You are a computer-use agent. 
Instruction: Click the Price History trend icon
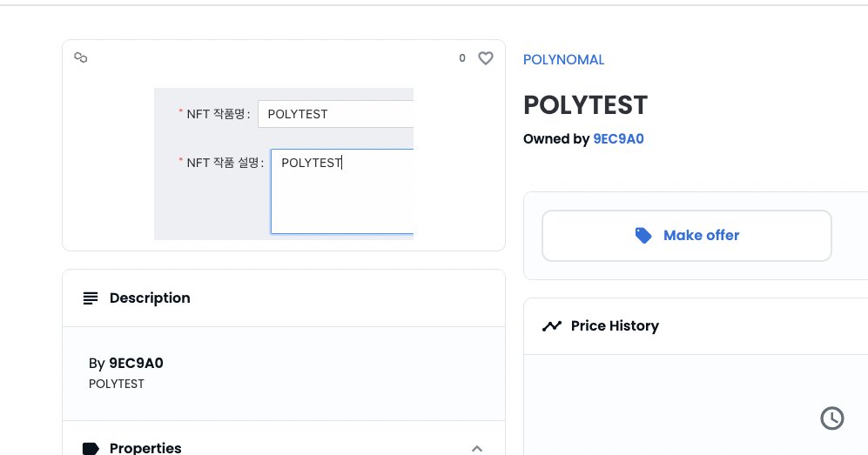(x=552, y=326)
